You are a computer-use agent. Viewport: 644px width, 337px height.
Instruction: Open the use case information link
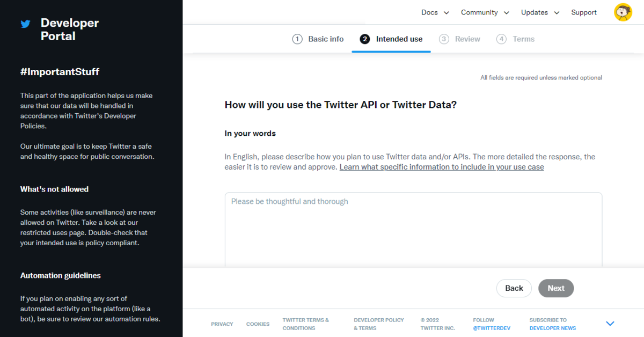tap(441, 167)
